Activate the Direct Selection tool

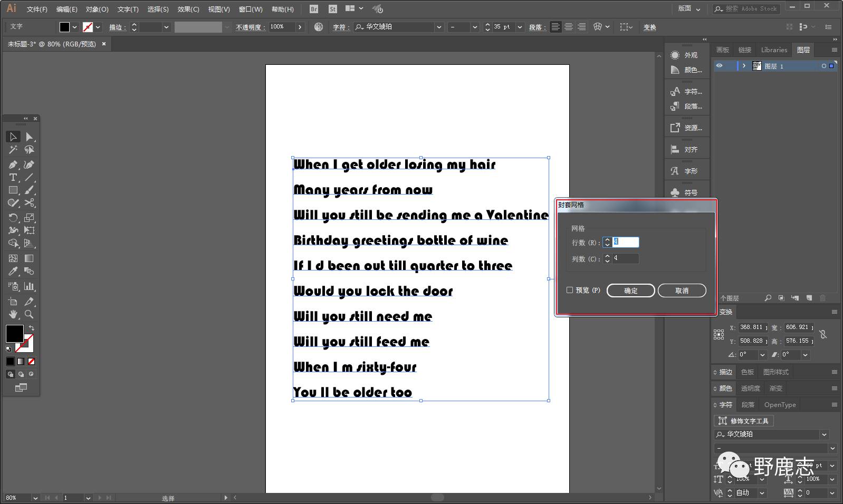pyautogui.click(x=29, y=137)
